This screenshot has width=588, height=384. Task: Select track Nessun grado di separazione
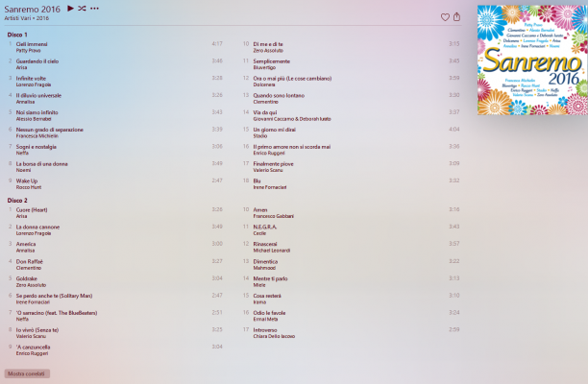(50, 130)
